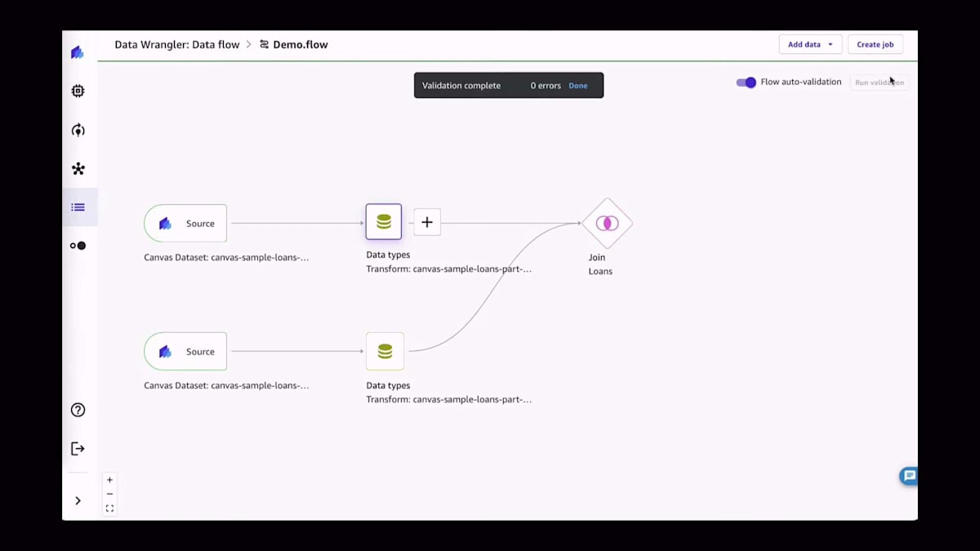
Task: Click the top Canvas Dataset label
Action: pos(226,257)
